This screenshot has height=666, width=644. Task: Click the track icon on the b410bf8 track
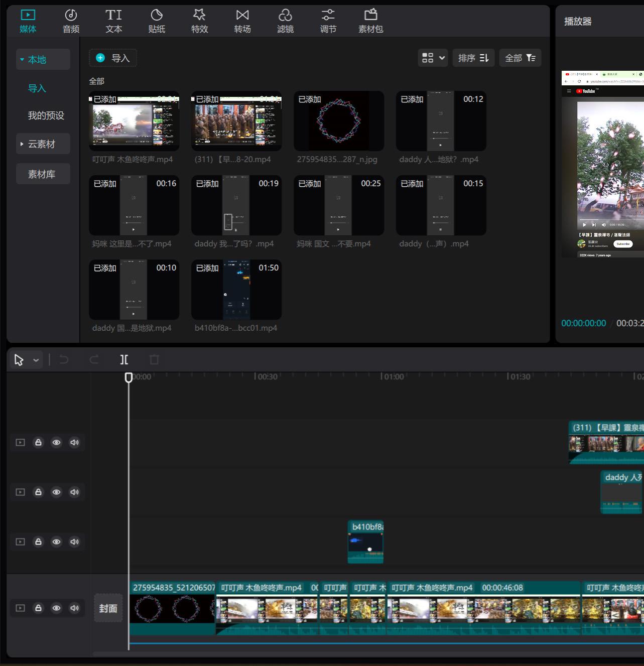pos(20,542)
